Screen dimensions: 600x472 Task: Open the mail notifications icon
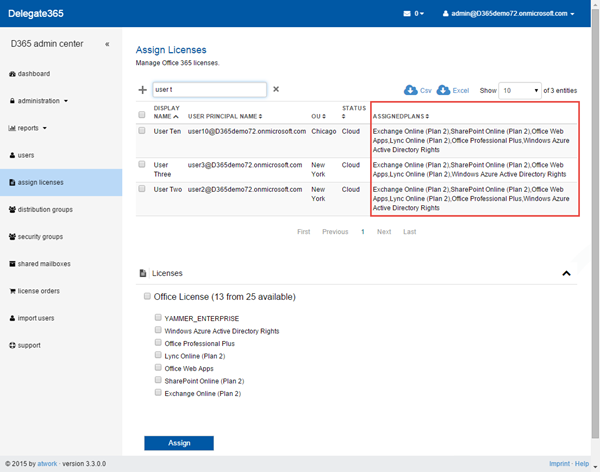point(407,14)
